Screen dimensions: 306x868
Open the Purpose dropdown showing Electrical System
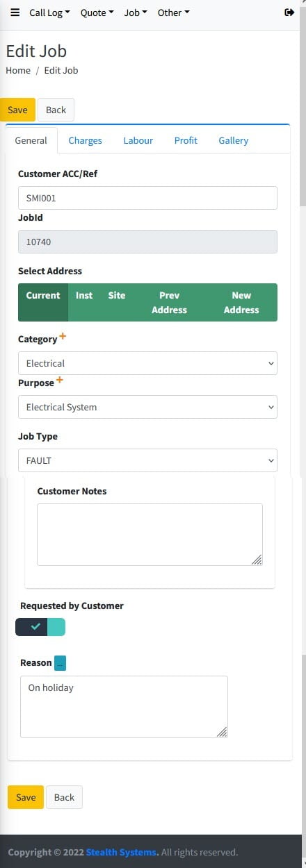(x=147, y=407)
